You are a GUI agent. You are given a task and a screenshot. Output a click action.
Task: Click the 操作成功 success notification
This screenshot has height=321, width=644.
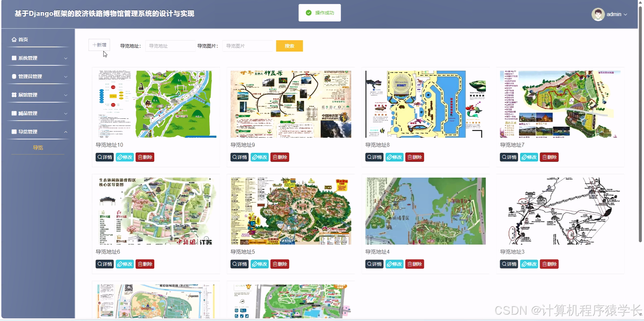(x=320, y=13)
